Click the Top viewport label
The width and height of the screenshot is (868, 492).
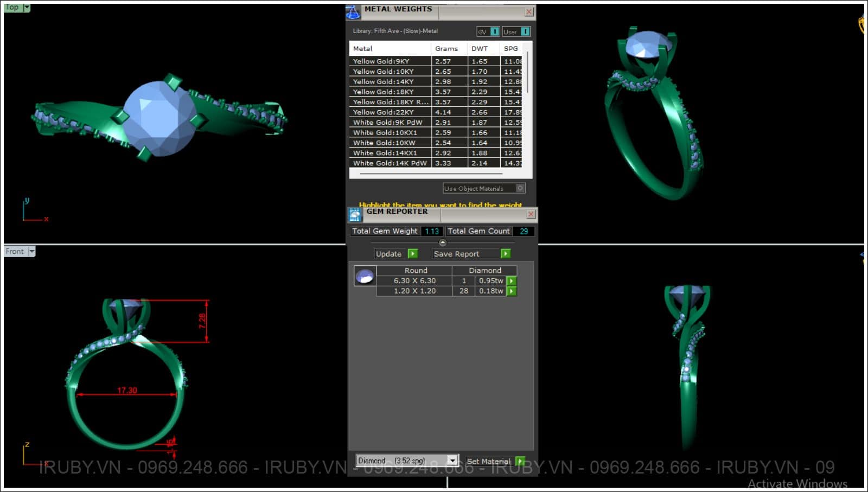click(x=12, y=8)
